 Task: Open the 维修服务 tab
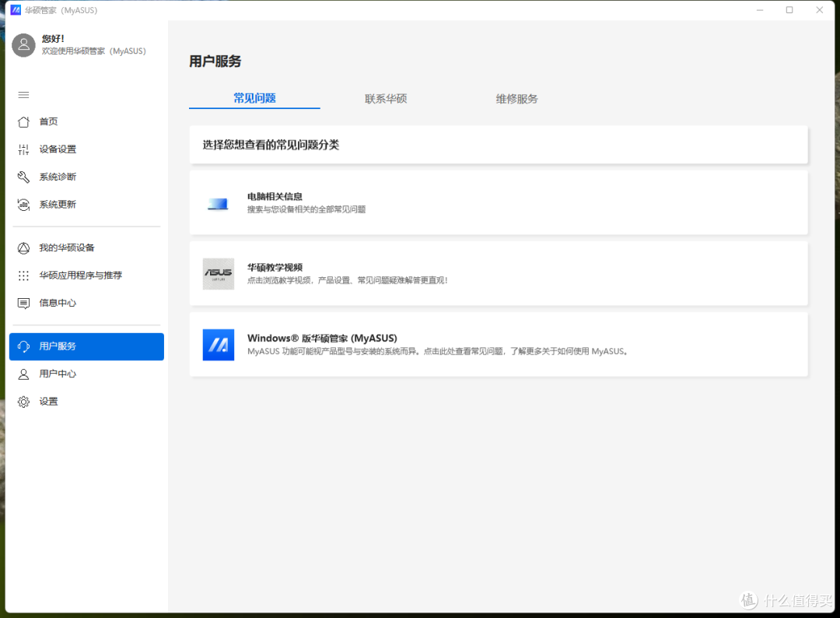tap(516, 99)
